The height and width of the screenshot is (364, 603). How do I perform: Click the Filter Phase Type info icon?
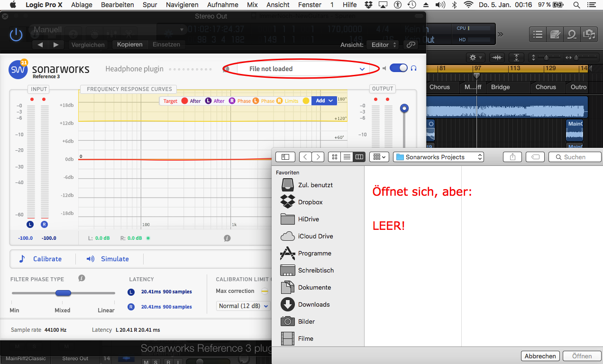tap(82, 278)
